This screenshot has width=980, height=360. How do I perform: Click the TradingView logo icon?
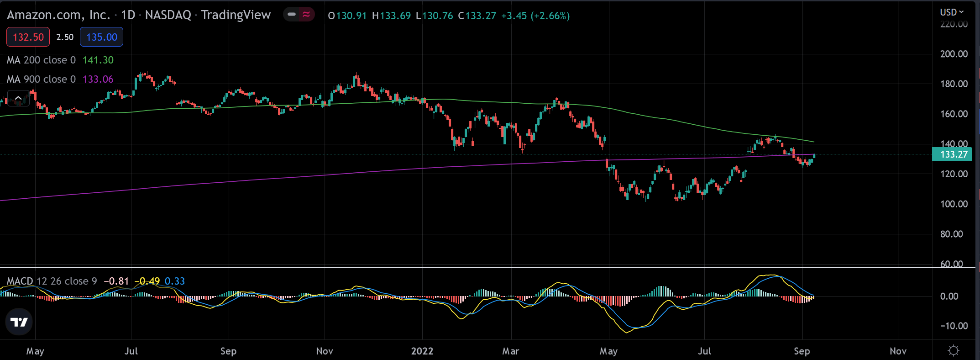click(19, 323)
